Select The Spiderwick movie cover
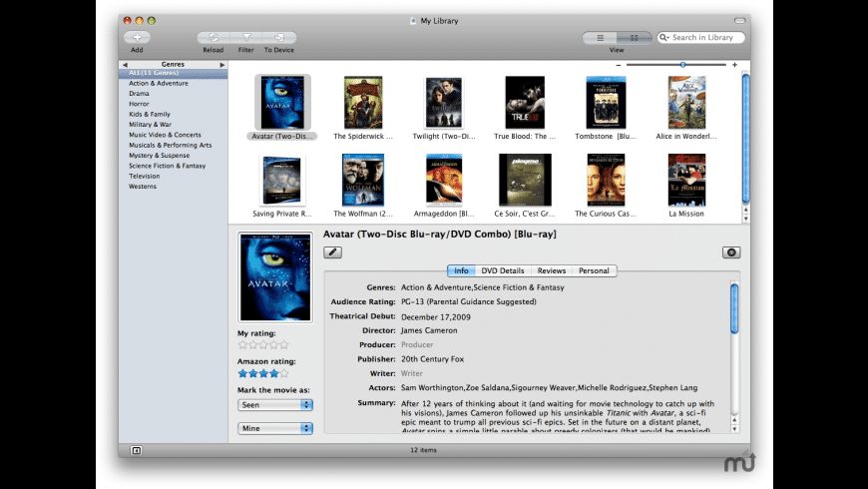Image resolution: width=868 pixels, height=489 pixels. click(363, 103)
